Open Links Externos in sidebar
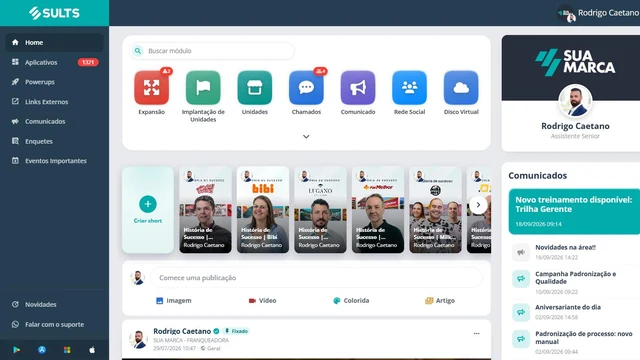The height and width of the screenshot is (360, 640). pyautogui.click(x=54, y=102)
